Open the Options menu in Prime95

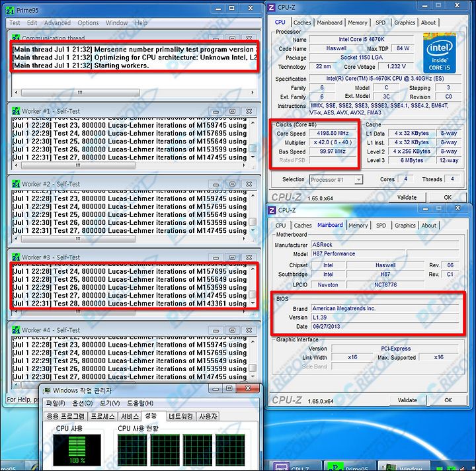[x=88, y=23]
